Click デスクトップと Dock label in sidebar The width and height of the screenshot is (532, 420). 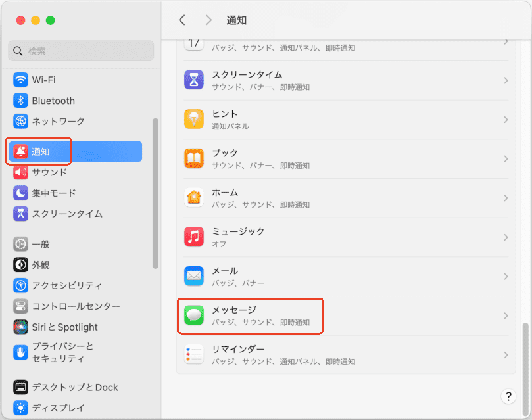75,387
